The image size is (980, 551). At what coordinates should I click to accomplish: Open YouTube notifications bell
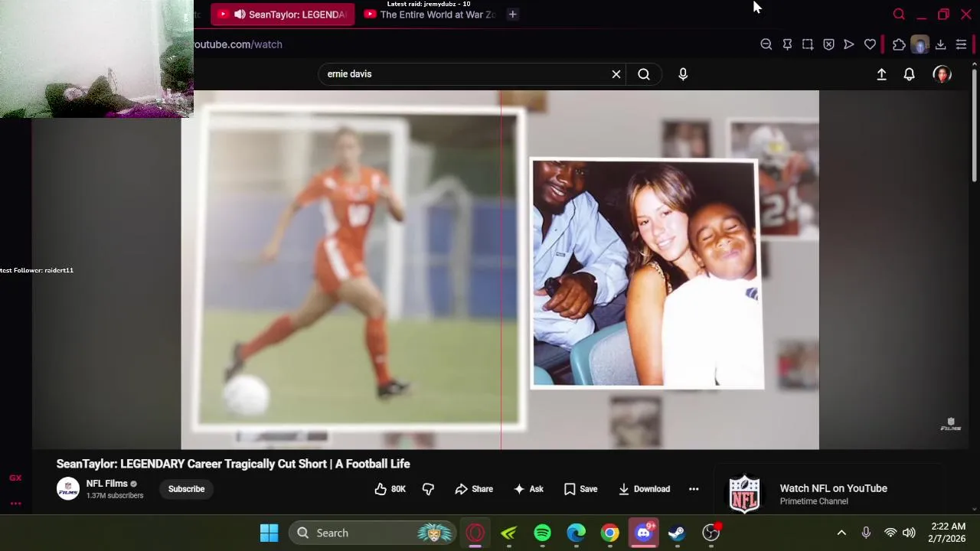point(909,74)
